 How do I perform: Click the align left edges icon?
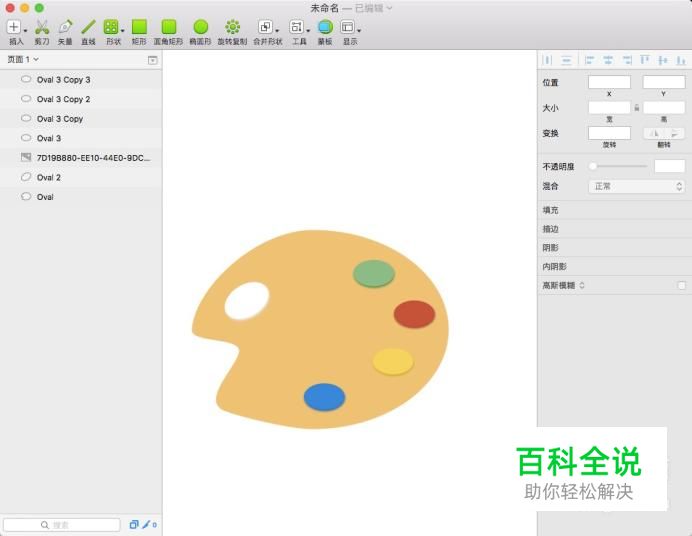[589, 60]
